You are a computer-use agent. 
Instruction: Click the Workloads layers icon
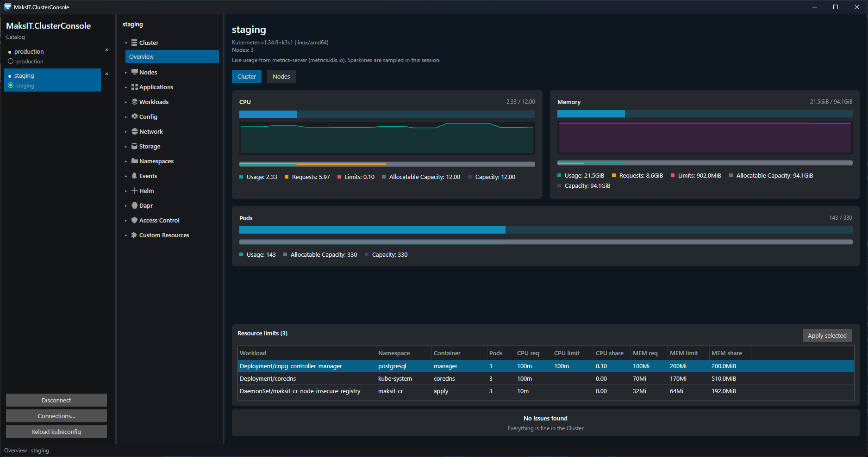tap(134, 102)
